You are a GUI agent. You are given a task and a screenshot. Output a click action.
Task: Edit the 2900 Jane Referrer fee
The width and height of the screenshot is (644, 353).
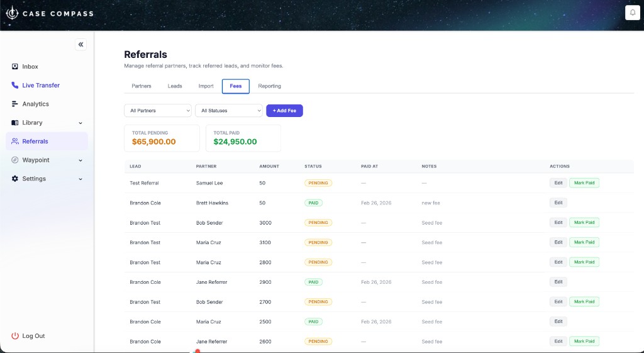tap(558, 282)
